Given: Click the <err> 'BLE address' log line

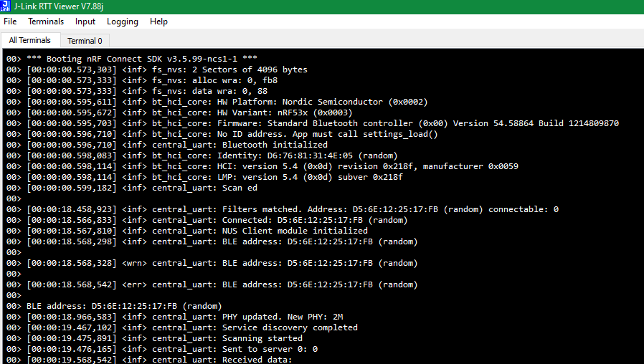Looking at the screenshot, I should 212,284.
